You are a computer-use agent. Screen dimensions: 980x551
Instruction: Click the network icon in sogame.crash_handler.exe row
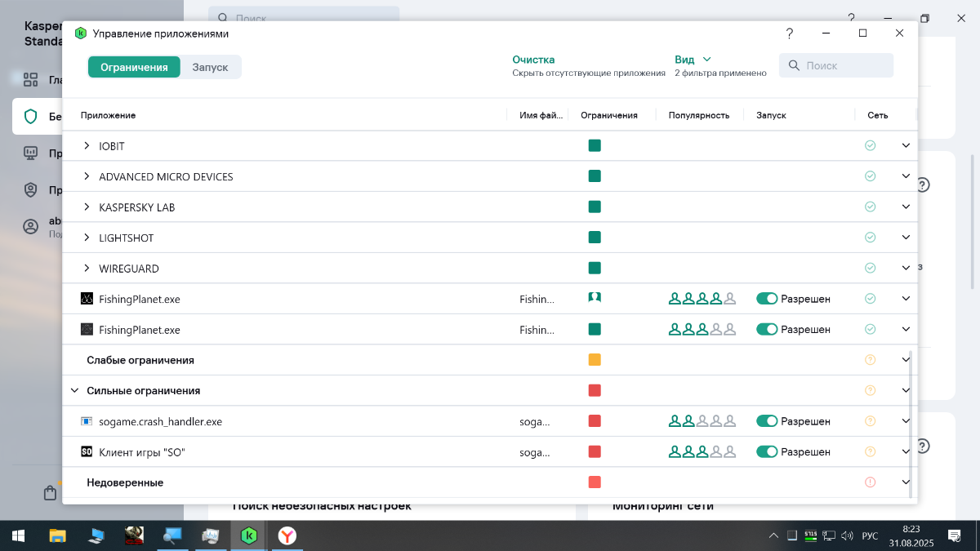[870, 421]
